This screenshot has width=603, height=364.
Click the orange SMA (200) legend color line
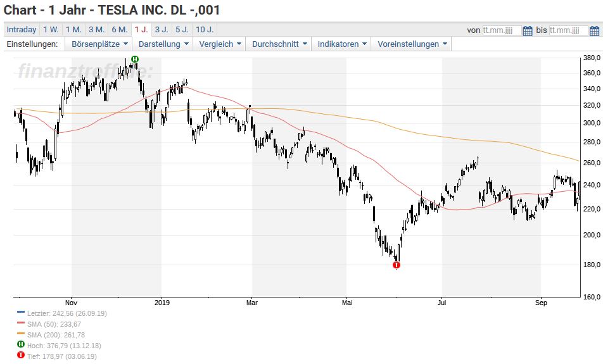pos(21,334)
